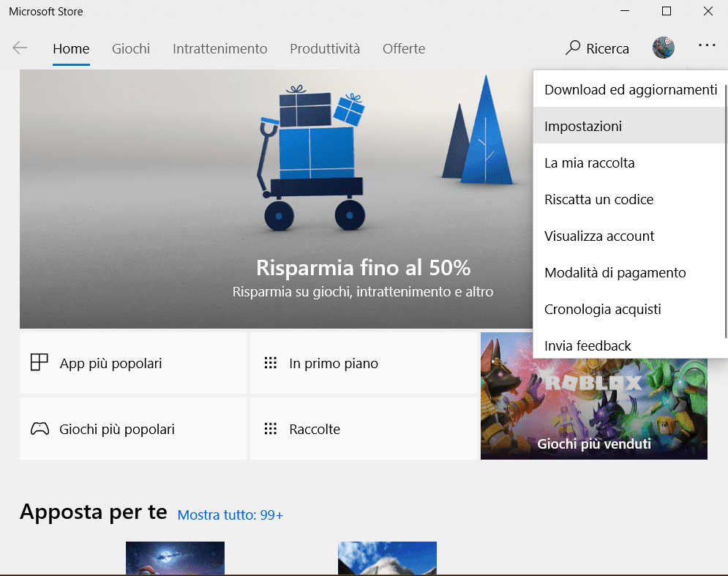Open the Intrattenimento tab
Screen dimensions: 728x576
click(x=219, y=49)
